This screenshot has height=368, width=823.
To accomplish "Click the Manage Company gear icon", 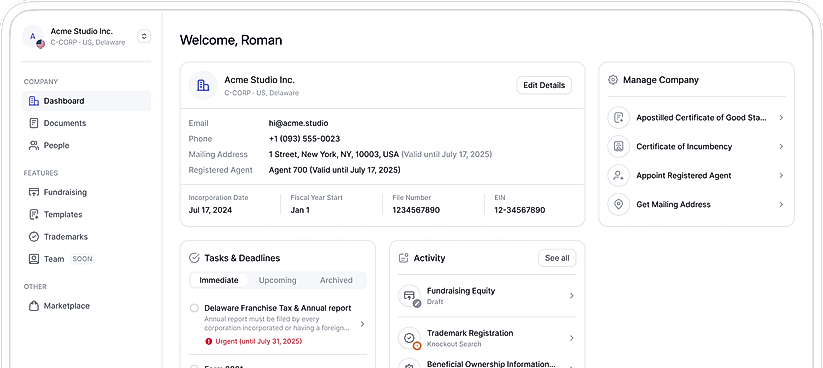I will (x=613, y=80).
